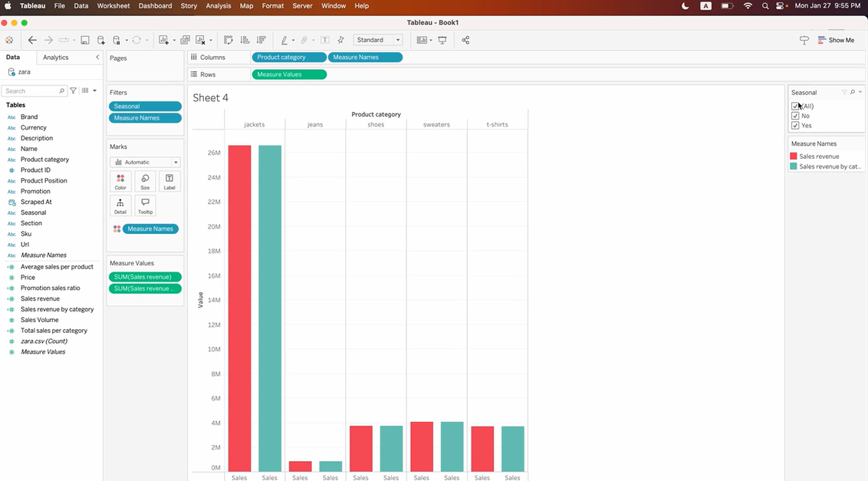Select the Total sales per category field
The height and width of the screenshot is (481, 868).
click(54, 331)
